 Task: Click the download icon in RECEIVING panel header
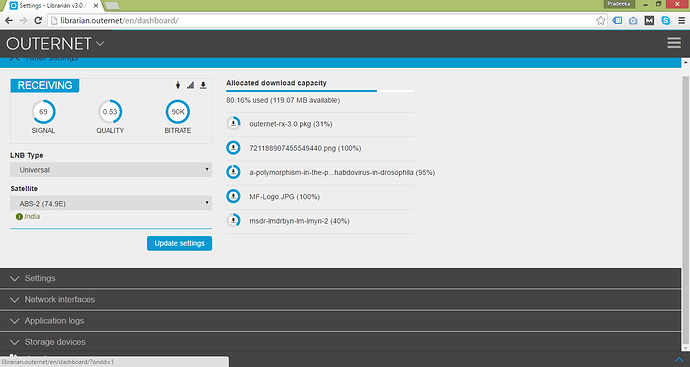coord(203,85)
